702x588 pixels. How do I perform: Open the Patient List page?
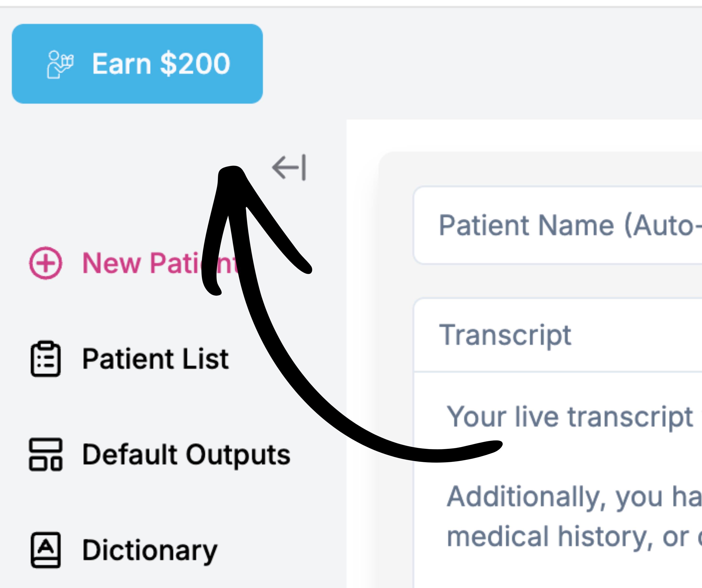[x=156, y=359]
